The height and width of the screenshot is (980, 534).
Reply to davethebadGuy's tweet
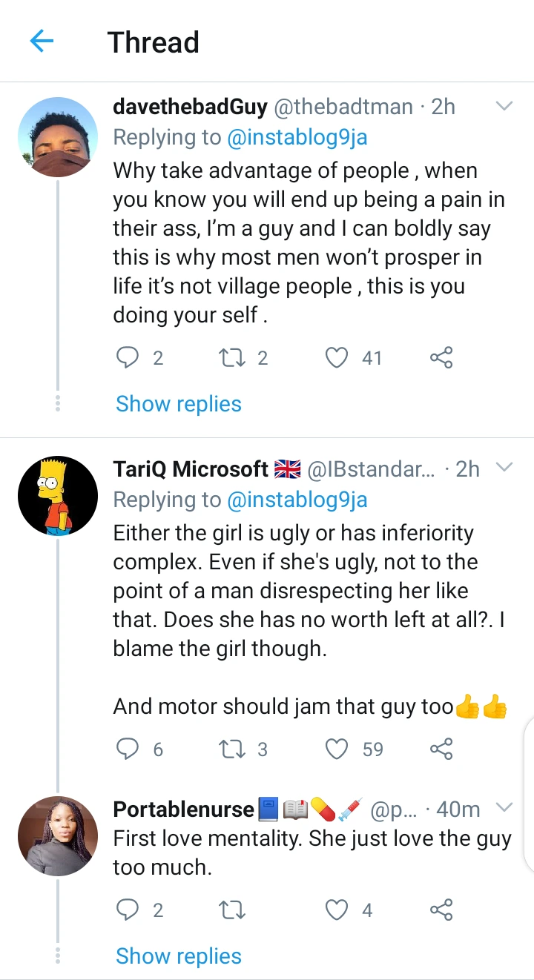128,358
